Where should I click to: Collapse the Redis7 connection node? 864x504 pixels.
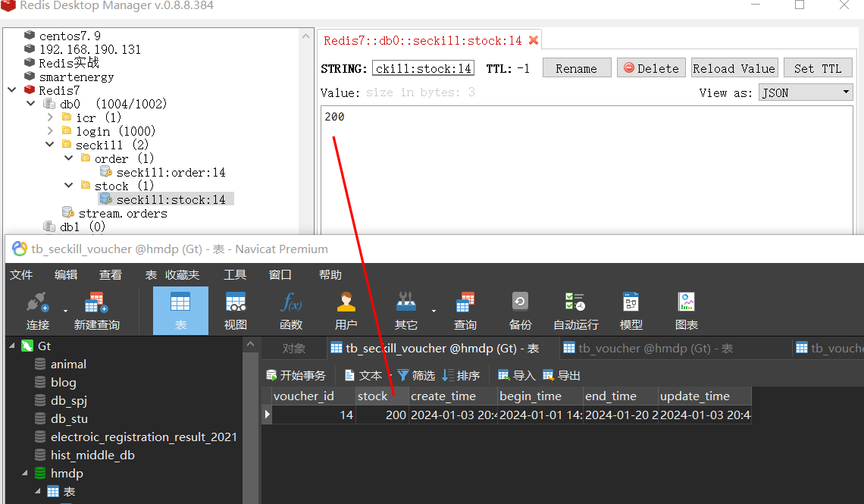click(11, 89)
